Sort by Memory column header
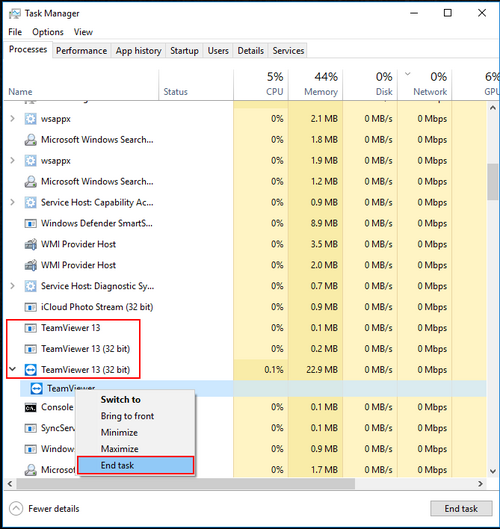 pyautogui.click(x=315, y=85)
